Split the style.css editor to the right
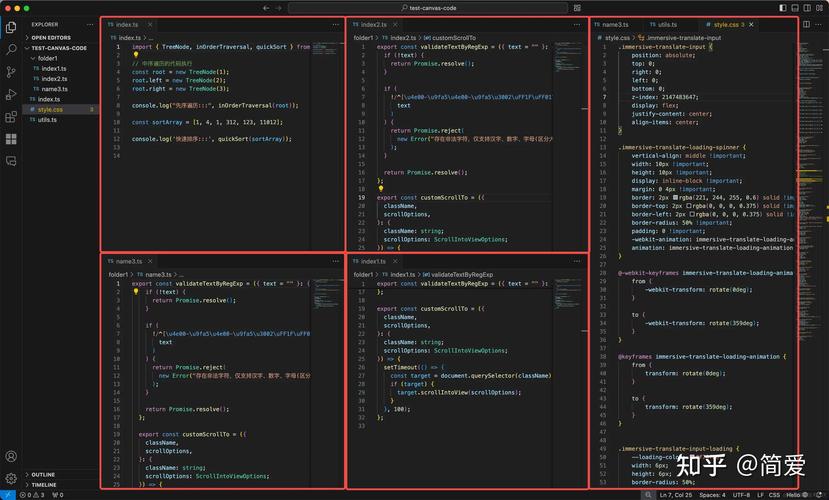The height and width of the screenshot is (500, 829). pyautogui.click(x=806, y=24)
